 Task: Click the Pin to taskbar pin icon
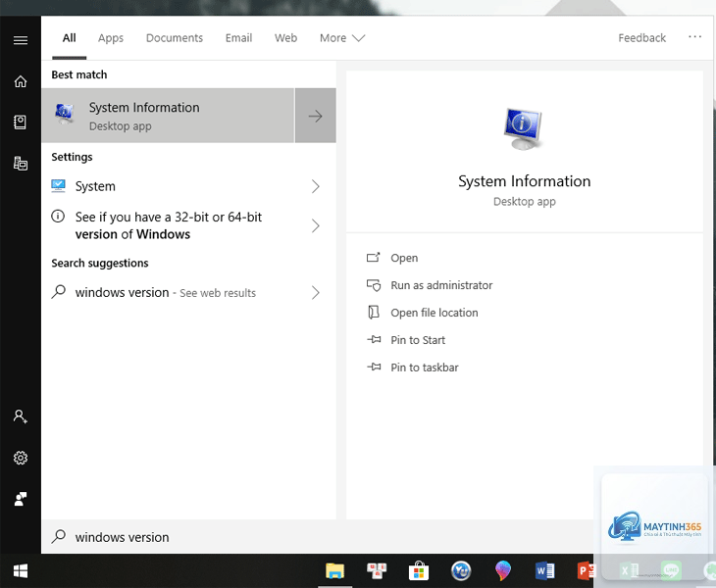(374, 367)
